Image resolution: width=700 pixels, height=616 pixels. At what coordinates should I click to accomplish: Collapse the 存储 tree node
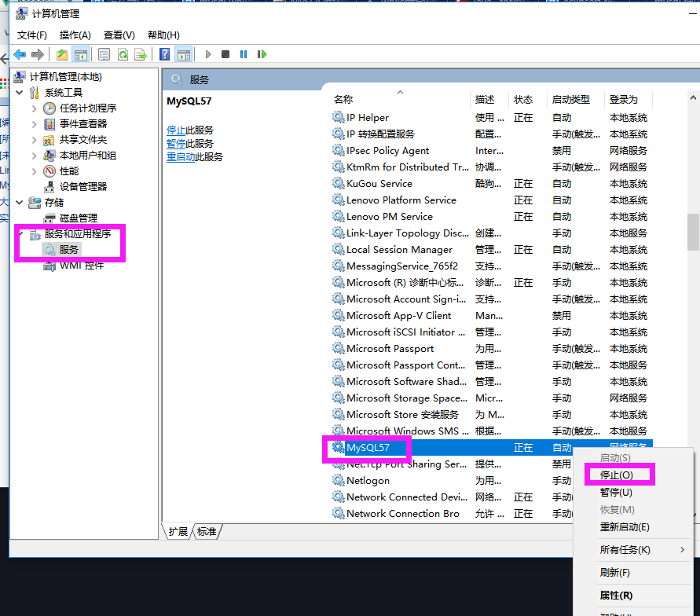(x=19, y=202)
